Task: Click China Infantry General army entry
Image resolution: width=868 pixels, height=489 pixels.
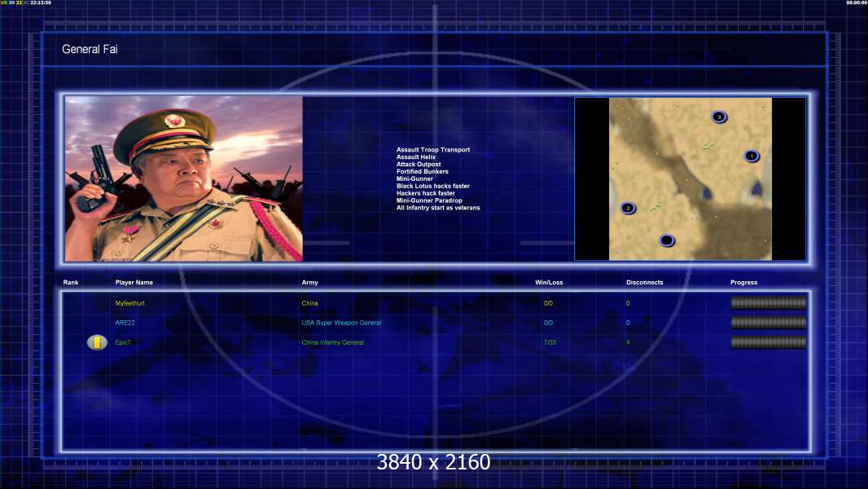Action: point(333,343)
